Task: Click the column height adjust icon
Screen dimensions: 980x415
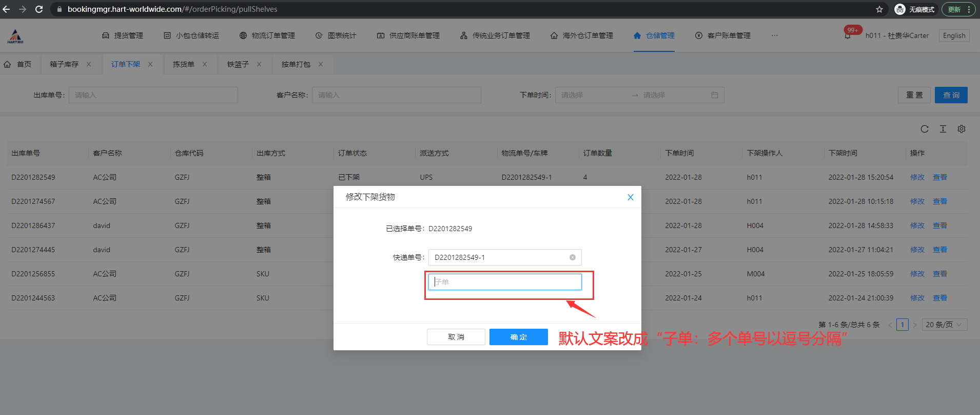Action: (x=943, y=129)
